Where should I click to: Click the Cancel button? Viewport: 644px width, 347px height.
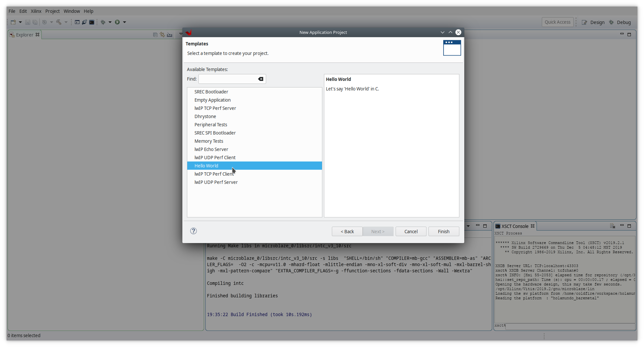pyautogui.click(x=411, y=232)
